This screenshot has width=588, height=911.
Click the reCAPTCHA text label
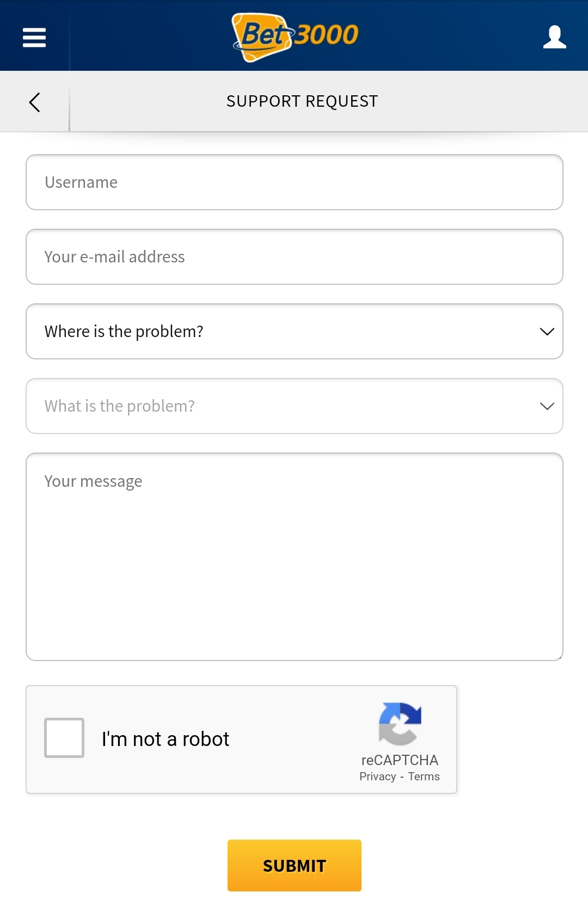pos(400,760)
